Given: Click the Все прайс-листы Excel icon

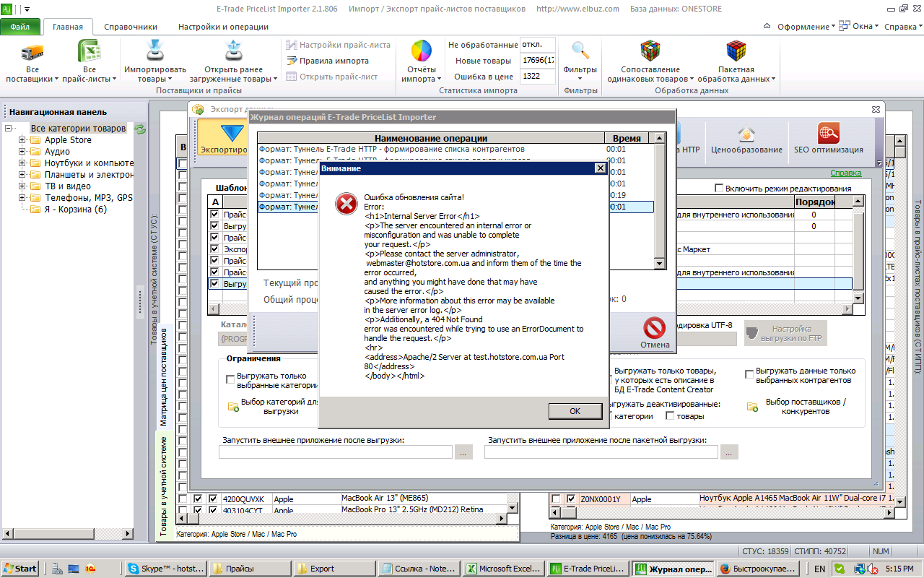Looking at the screenshot, I should click(x=89, y=52).
